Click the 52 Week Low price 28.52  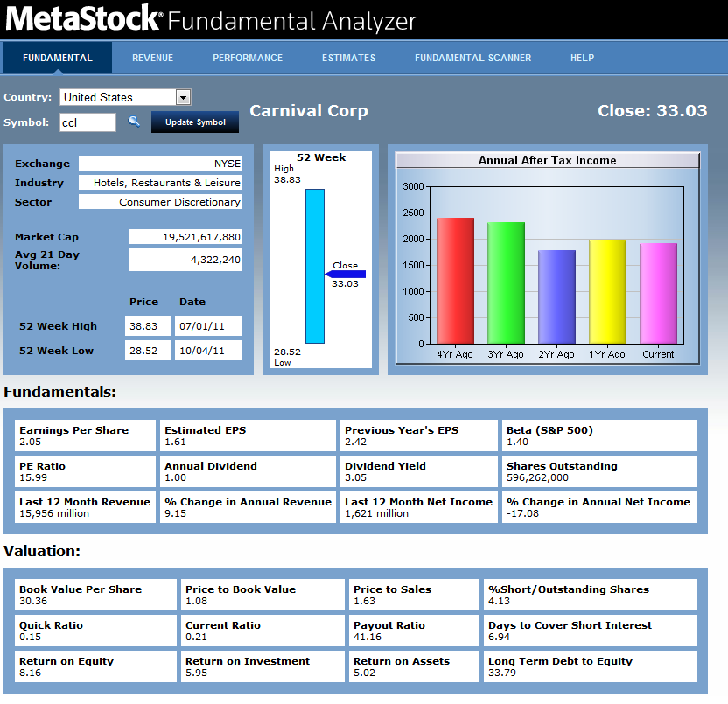pyautogui.click(x=148, y=351)
